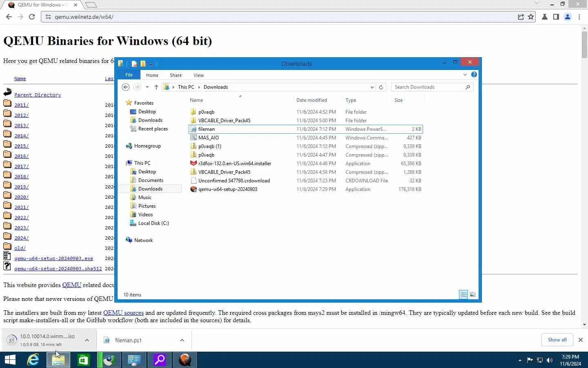Screen dimensions: 588x368
Task: Select Unconfirmed 547798.crdownload file
Action: click(x=306, y=181)
